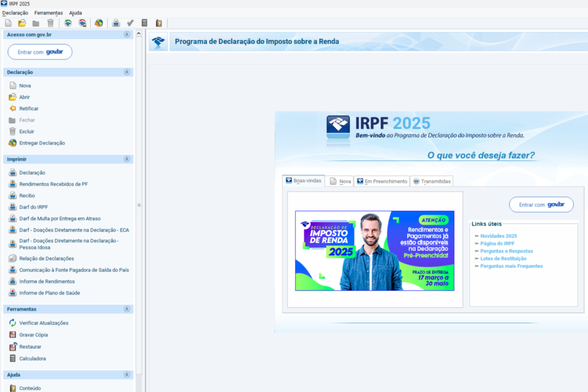Start a Nova declaration in sidebar
The width and height of the screenshot is (588, 392).
[x=25, y=86]
